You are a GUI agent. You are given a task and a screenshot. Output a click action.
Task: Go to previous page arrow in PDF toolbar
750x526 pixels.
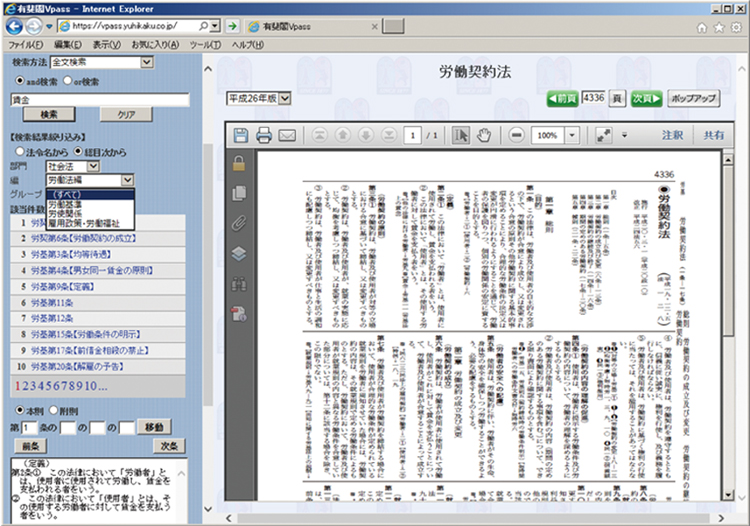point(342,135)
